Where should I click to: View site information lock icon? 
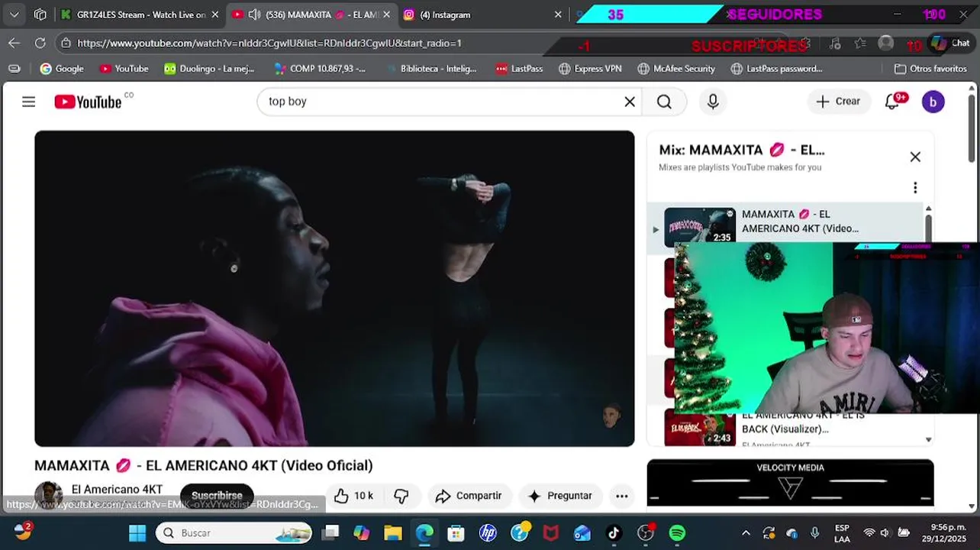pos(66,44)
